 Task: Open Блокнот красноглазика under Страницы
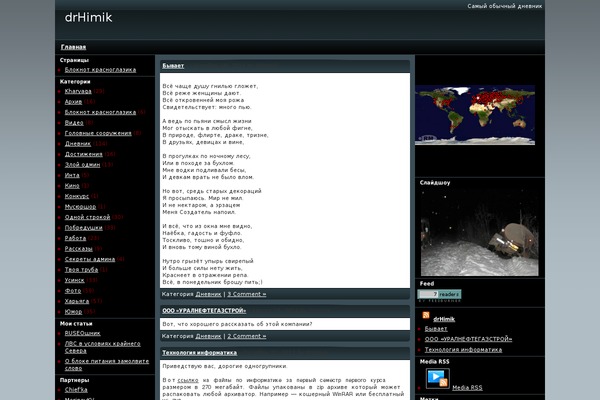[100, 70]
